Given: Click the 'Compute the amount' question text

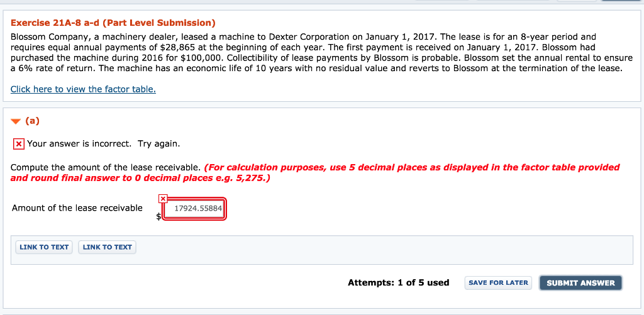Looking at the screenshot, I should click(x=106, y=167).
